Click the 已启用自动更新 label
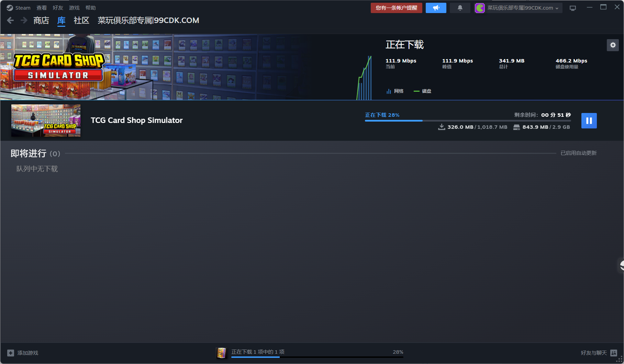The height and width of the screenshot is (364, 624). point(579,153)
